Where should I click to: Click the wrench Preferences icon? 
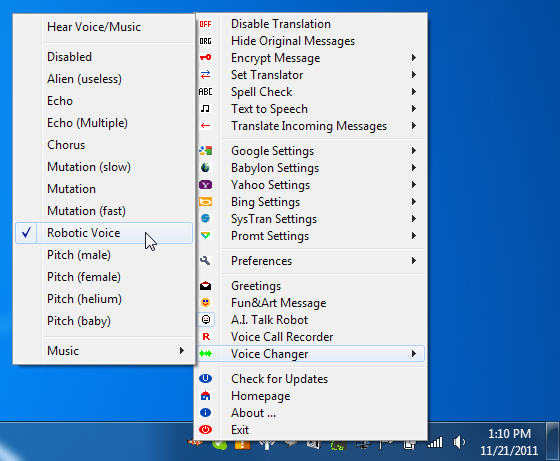[x=205, y=261]
